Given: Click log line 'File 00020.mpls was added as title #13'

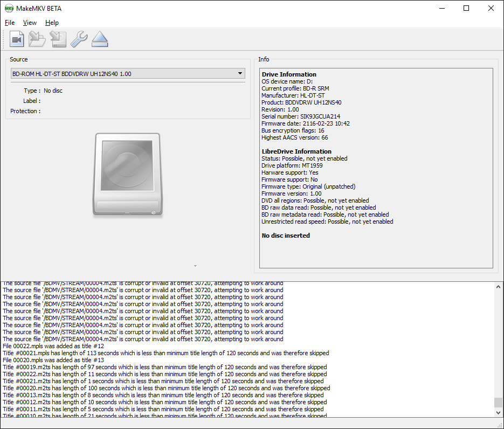Looking at the screenshot, I should click(x=53, y=360).
